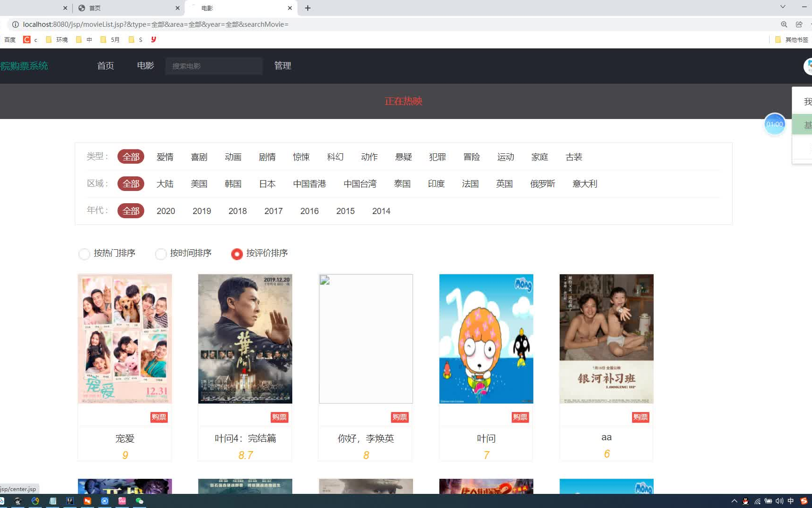Filter movies by year 2020
Viewport: 812px width, 508px height.
166,211
